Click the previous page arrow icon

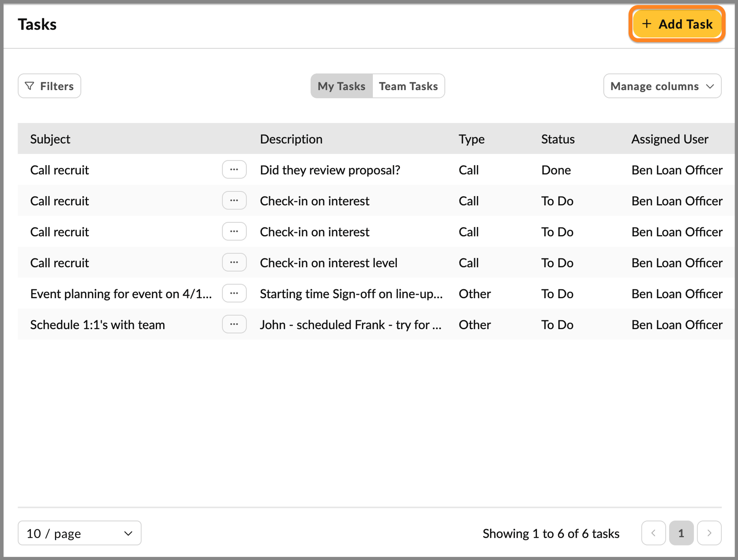click(x=653, y=533)
